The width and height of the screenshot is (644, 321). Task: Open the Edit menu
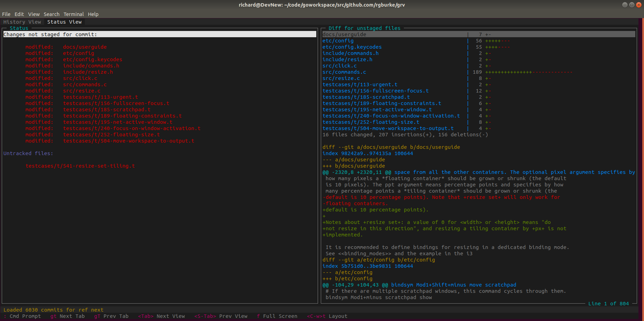point(19,14)
